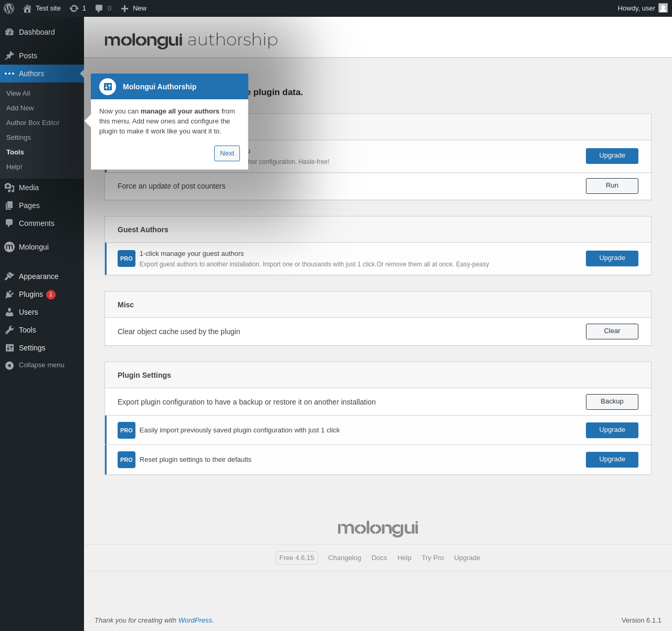Upgrade to unlock guest author management
Image resolution: width=672 pixels, height=631 pixels.
tap(612, 258)
